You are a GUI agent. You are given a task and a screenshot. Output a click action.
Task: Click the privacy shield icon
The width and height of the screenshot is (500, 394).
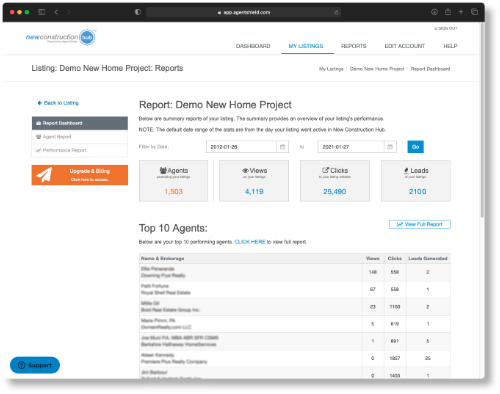point(138,12)
